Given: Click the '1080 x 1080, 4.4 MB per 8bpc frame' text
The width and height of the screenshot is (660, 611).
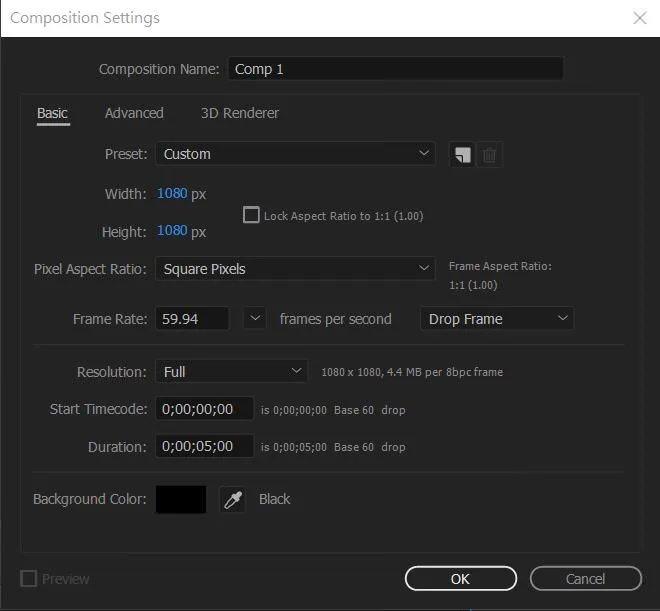Looking at the screenshot, I should click(412, 372).
